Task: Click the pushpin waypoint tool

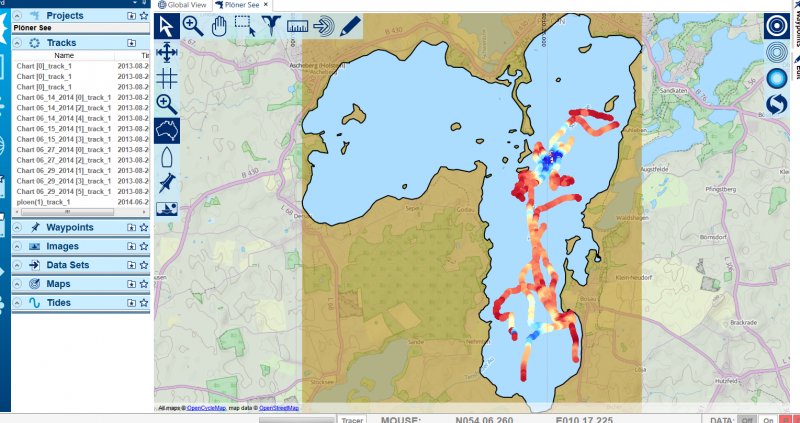Action: click(167, 183)
